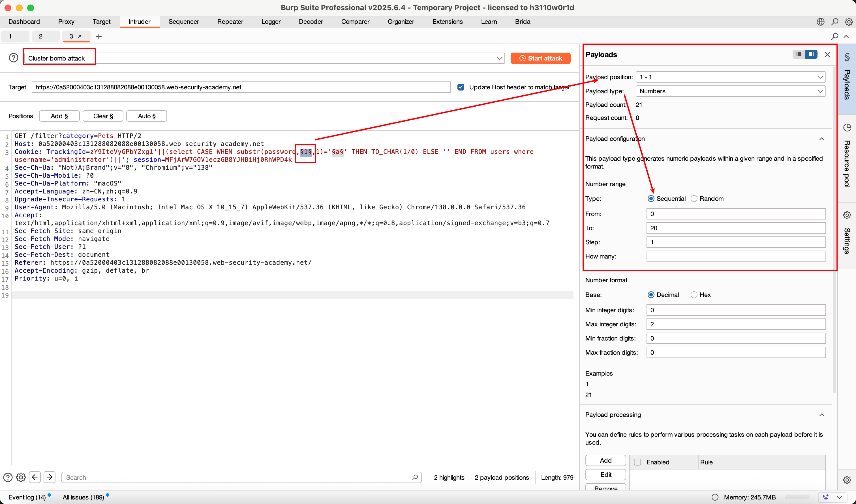Click Payloads panel vertical scrollbar
856x504 pixels.
click(834, 229)
